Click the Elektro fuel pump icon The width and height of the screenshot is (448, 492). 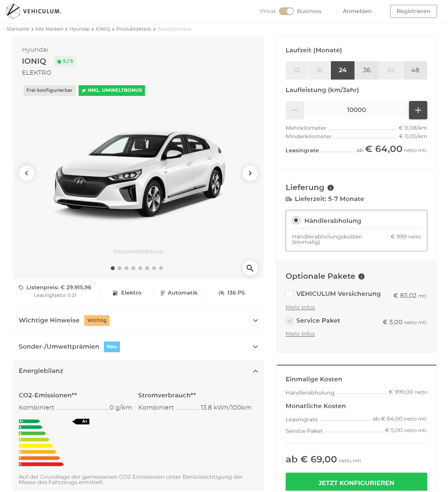click(x=115, y=293)
